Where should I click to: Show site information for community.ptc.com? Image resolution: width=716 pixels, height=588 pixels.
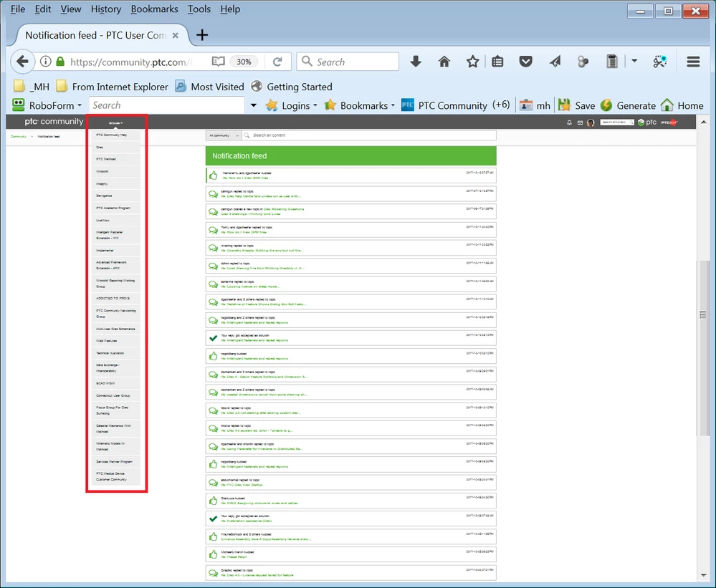[x=46, y=62]
